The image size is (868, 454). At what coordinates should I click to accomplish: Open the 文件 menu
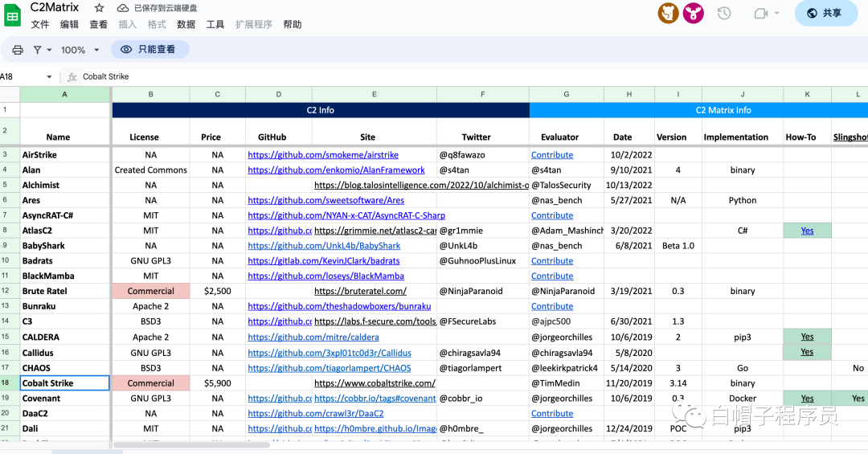(x=40, y=24)
